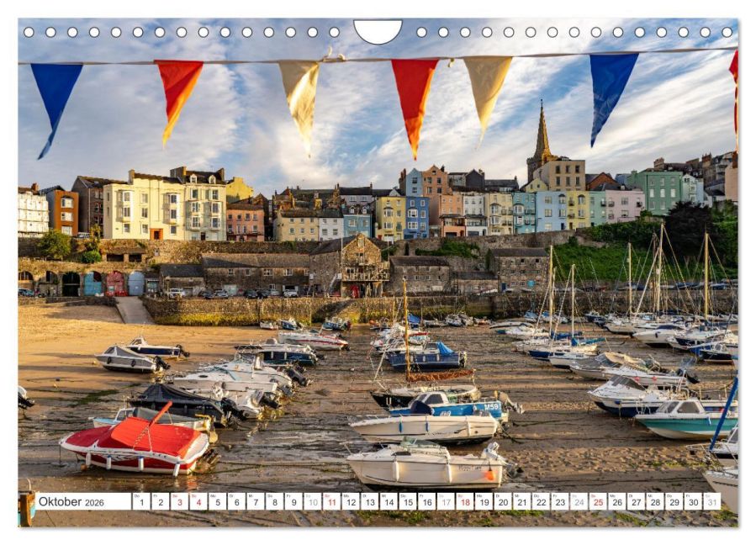
Task: Pick the red-marked day 4 cell
Action: pos(198,501)
